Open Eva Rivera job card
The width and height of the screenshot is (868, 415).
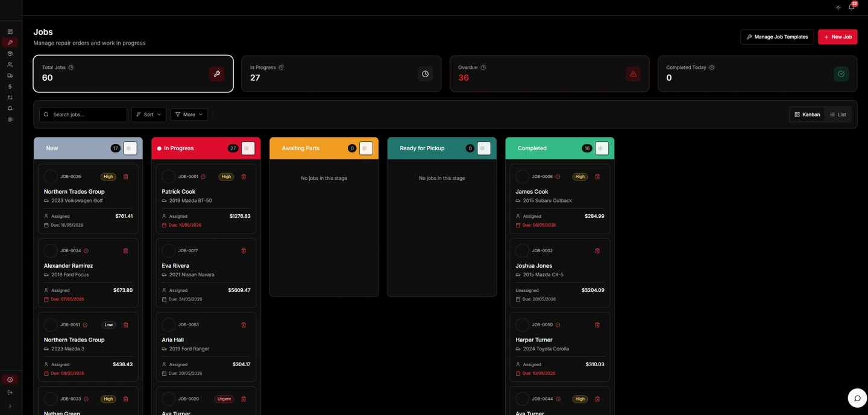(206, 273)
